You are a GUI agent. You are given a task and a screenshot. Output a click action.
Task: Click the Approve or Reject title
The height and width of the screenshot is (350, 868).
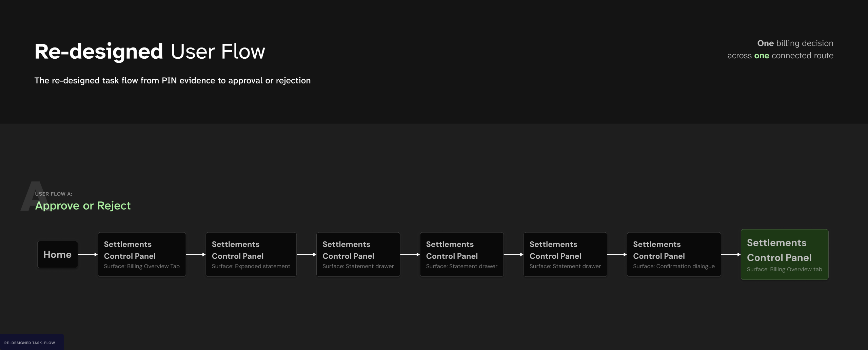(x=83, y=206)
